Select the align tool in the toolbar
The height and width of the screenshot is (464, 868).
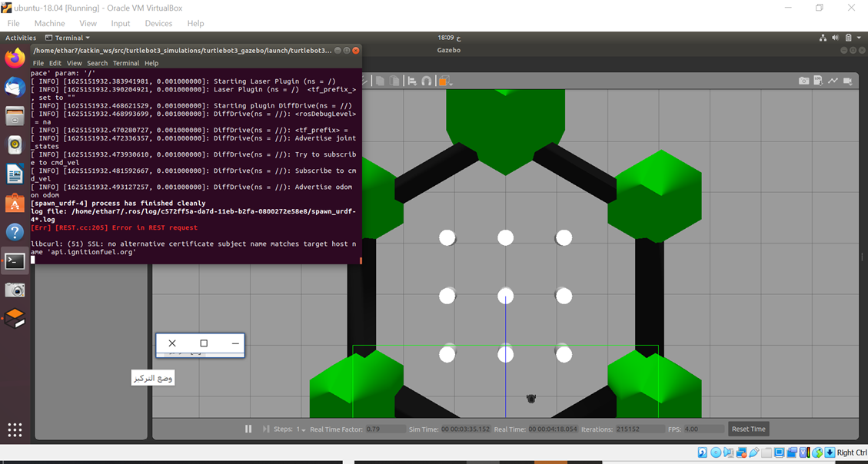coord(411,79)
